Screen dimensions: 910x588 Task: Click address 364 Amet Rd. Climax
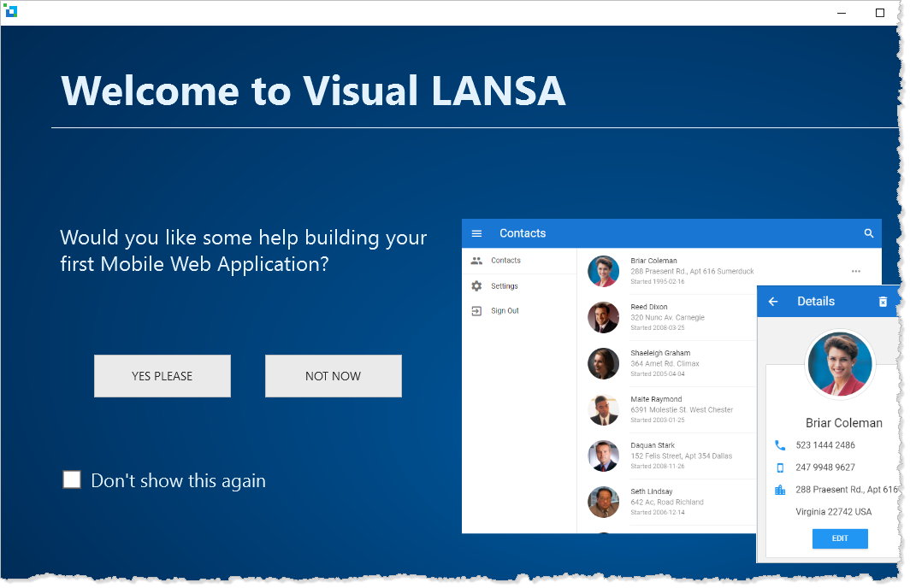[665, 363]
